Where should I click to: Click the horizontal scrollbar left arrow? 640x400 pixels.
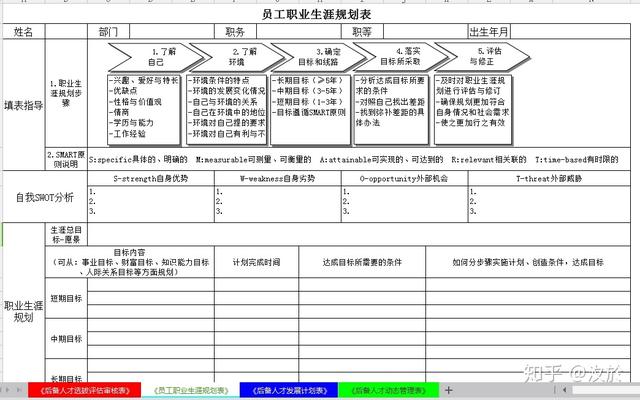(x=564, y=390)
